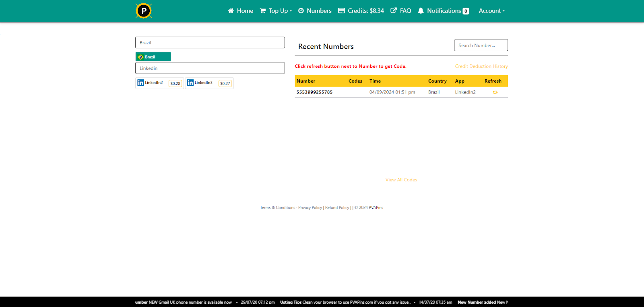The height and width of the screenshot is (307, 644).
Task: Focus the country search field containing Brazil
Action: 210,43
